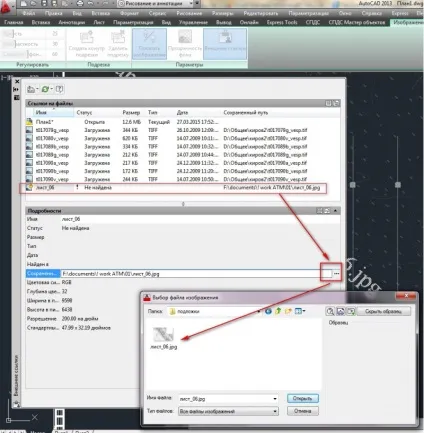The width and height of the screenshot is (424, 433).
Task: Expand the Имя файла name dropdown
Action: (x=275, y=399)
